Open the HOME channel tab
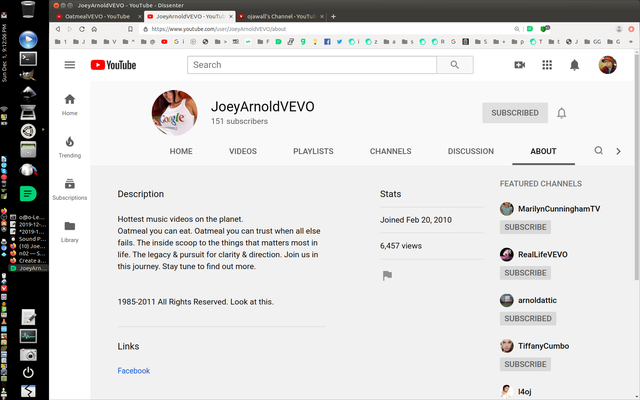 pos(181,151)
